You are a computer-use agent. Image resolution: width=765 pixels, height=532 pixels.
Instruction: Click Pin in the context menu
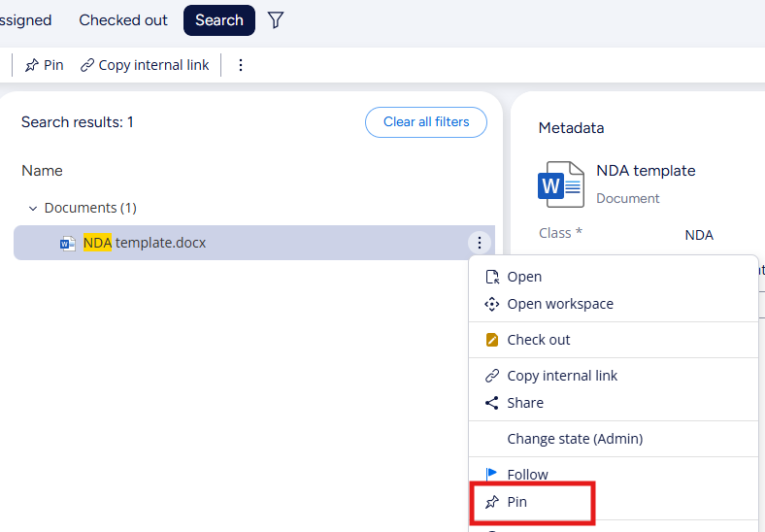[516, 503]
